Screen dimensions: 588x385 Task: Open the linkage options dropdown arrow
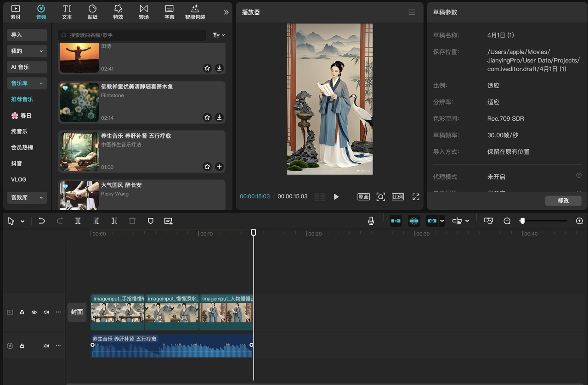pyautogui.click(x=442, y=221)
